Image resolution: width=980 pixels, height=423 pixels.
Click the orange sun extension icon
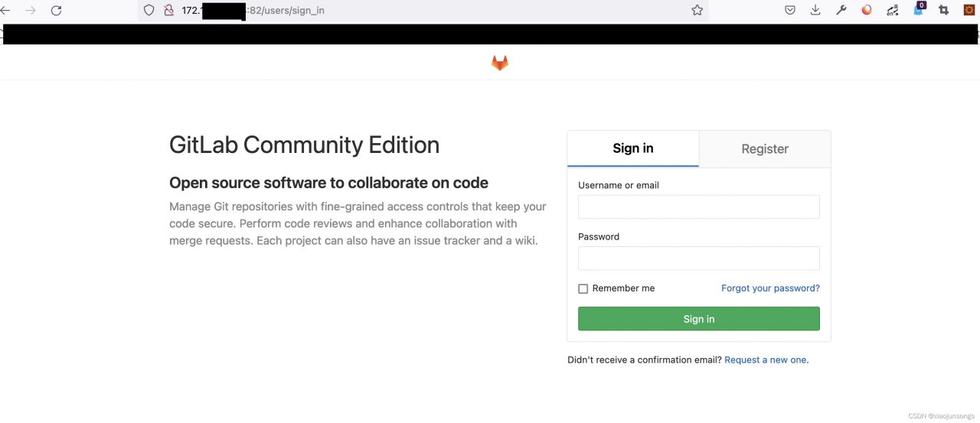point(969,11)
